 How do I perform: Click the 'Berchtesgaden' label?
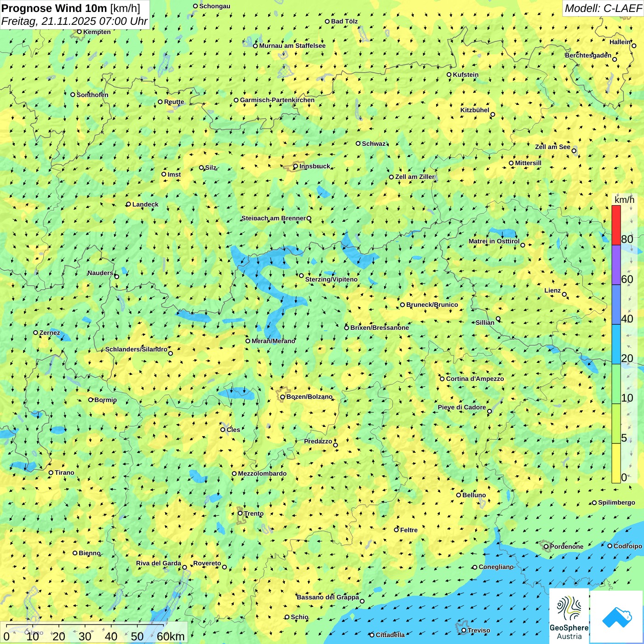pyautogui.click(x=588, y=55)
